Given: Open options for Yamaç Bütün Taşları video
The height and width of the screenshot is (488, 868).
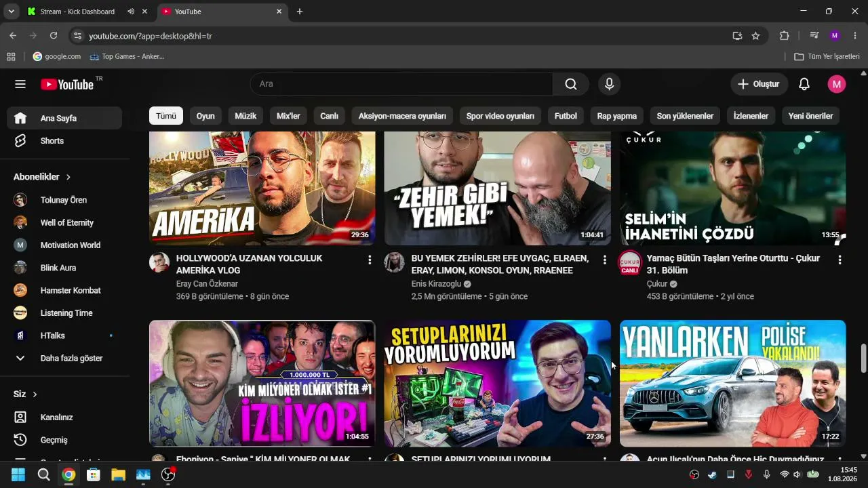Looking at the screenshot, I should pos(840,260).
